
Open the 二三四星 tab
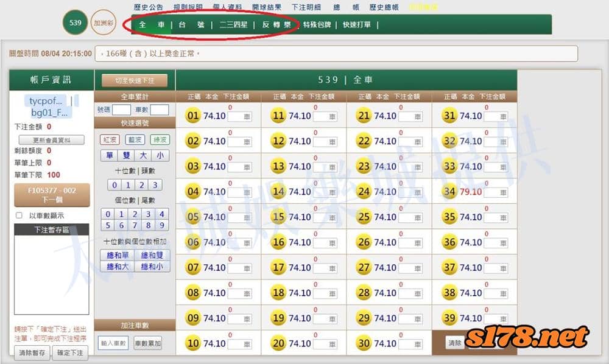click(x=233, y=25)
